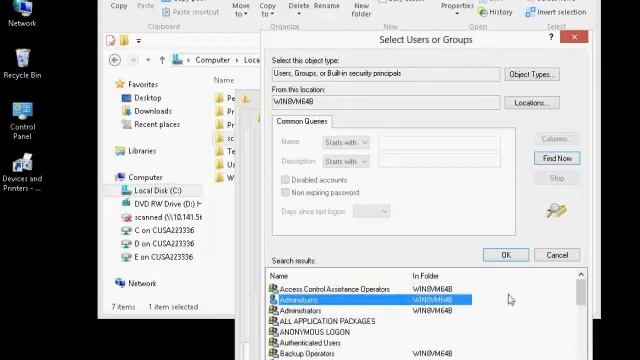640x360 pixels.
Task: Open Devices and Printers desktop shortcut
Action: click(x=22, y=172)
